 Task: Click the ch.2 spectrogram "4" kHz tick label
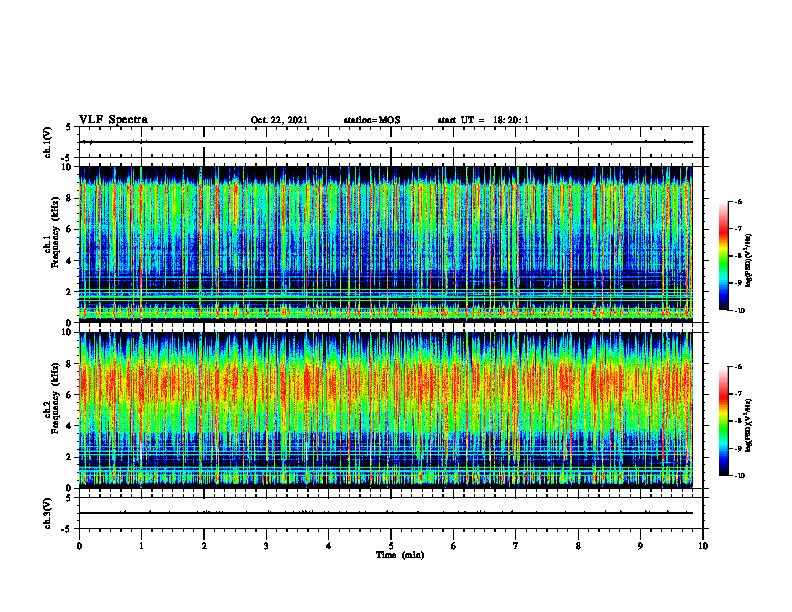point(68,427)
